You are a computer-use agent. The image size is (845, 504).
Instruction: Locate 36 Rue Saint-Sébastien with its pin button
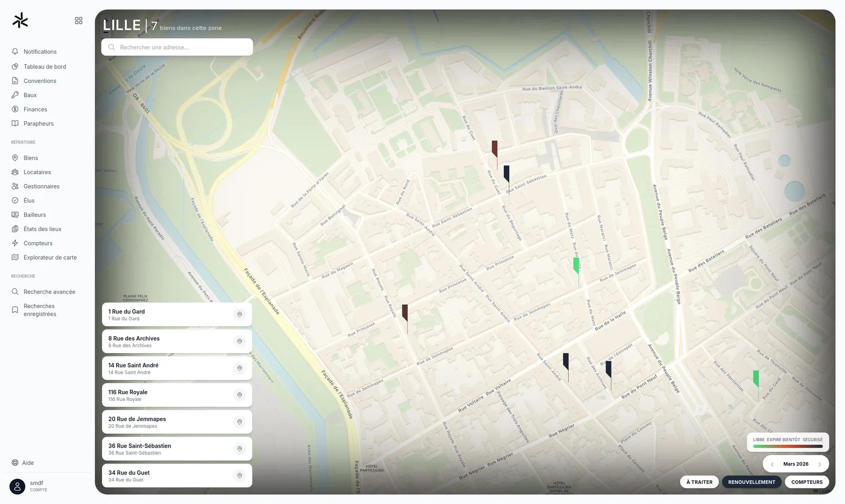pos(239,450)
